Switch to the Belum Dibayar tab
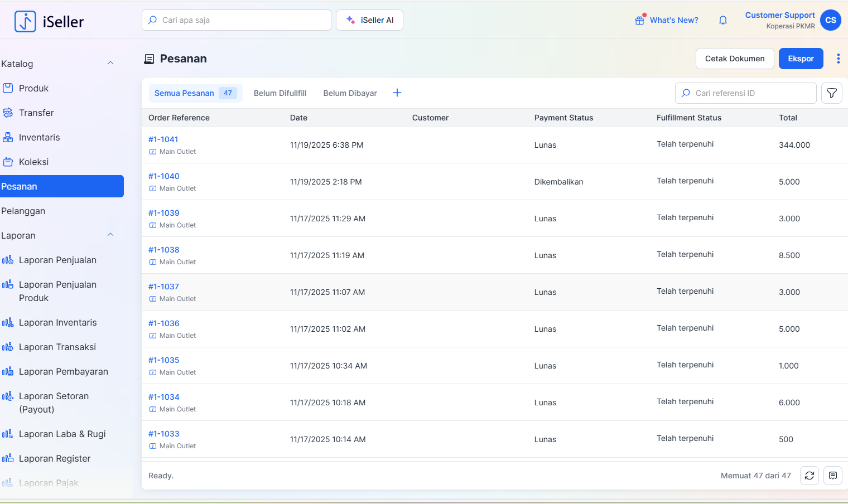848x504 pixels. tap(350, 93)
